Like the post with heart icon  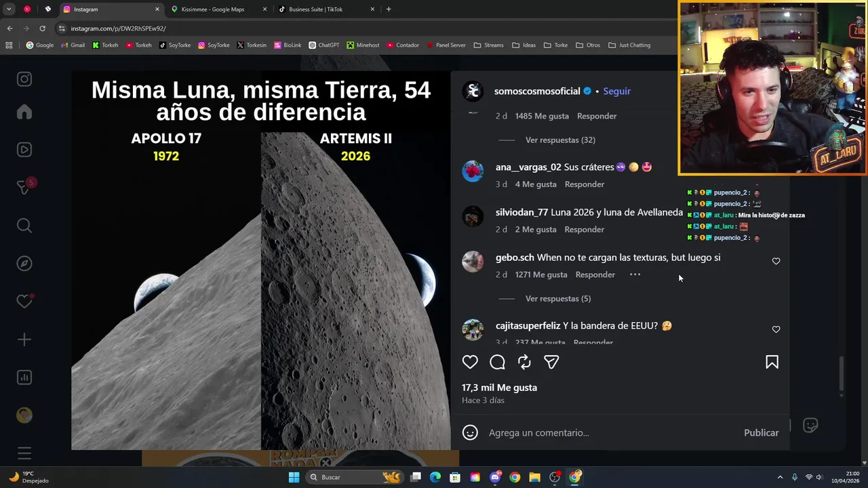point(470,362)
